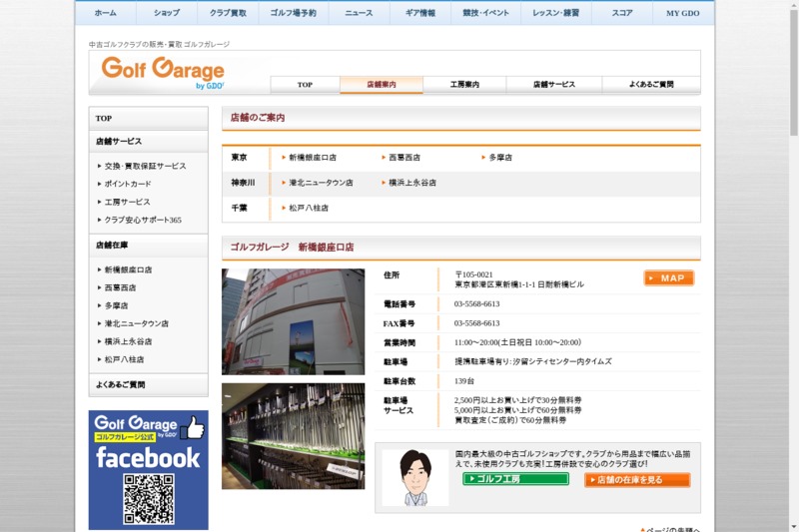Select 西葛西店 in the 東京 row

click(x=404, y=158)
